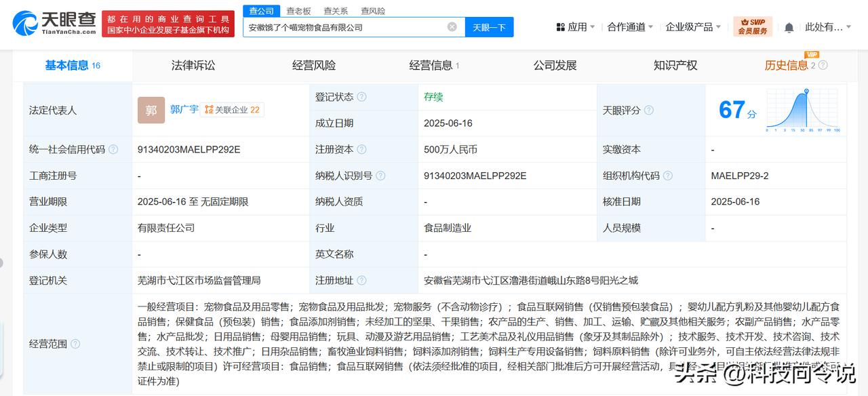Click taxpayer ID 91340203MAELPP292E under 纳税人识别号

(x=475, y=176)
